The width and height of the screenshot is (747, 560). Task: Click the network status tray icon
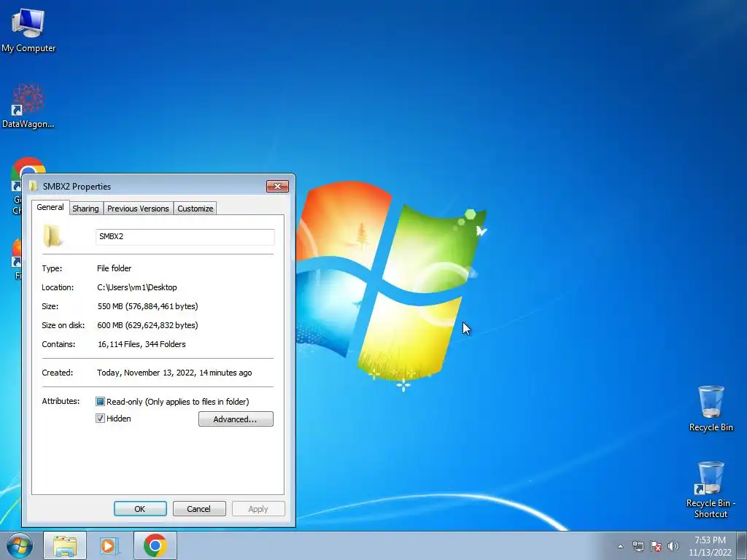tap(638, 546)
